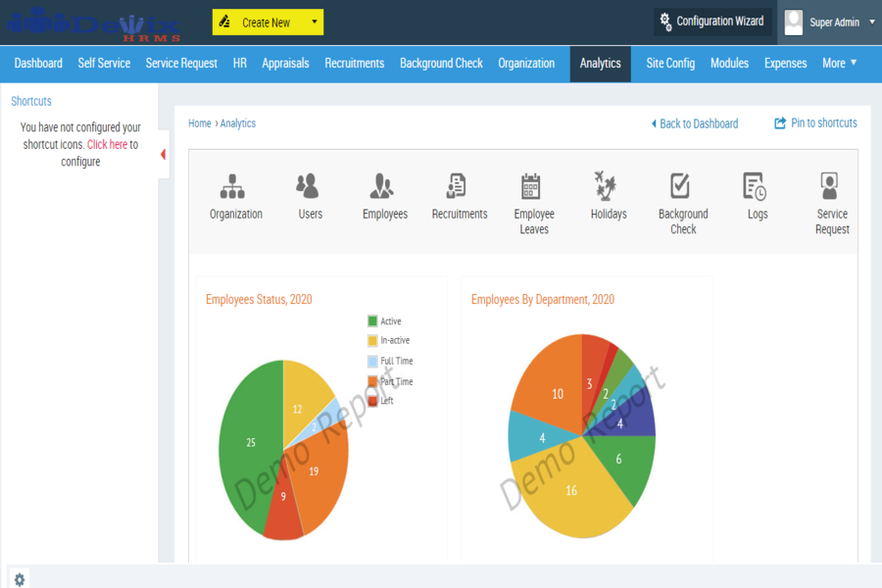Click the Dewix HRMS logo
The height and width of the screenshot is (588, 882).
93,24
